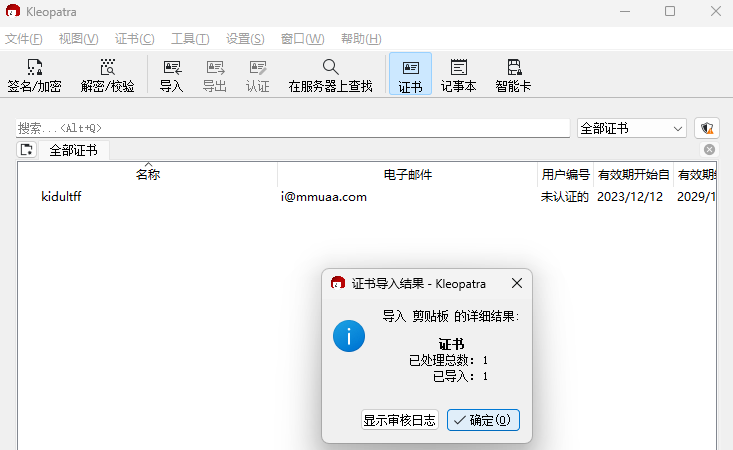Click the Import (导入) toolbar button
The image size is (733, 450).
click(172, 75)
